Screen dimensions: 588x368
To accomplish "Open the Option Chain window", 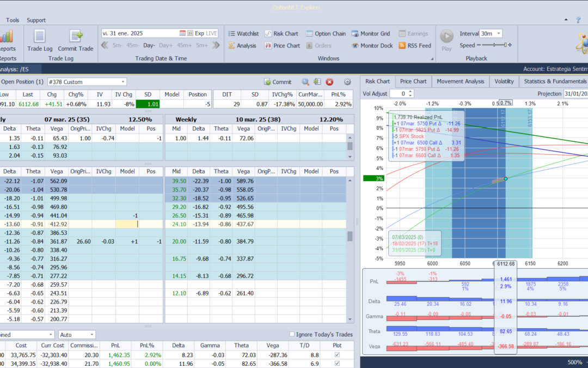I will [x=326, y=33].
